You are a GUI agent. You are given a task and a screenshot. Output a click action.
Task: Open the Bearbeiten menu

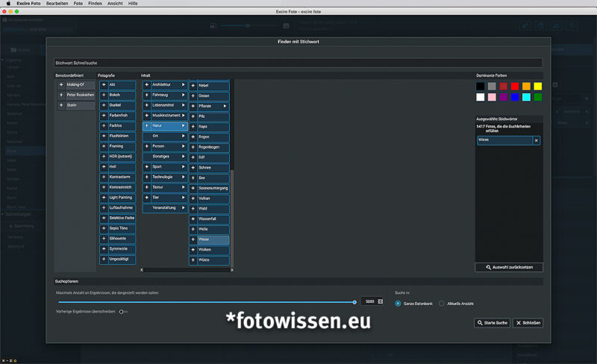(57, 4)
